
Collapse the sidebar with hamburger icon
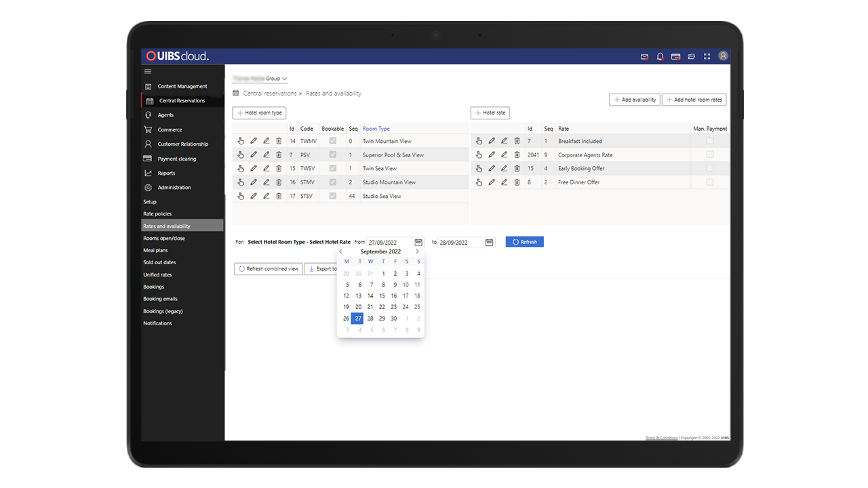pos(148,72)
